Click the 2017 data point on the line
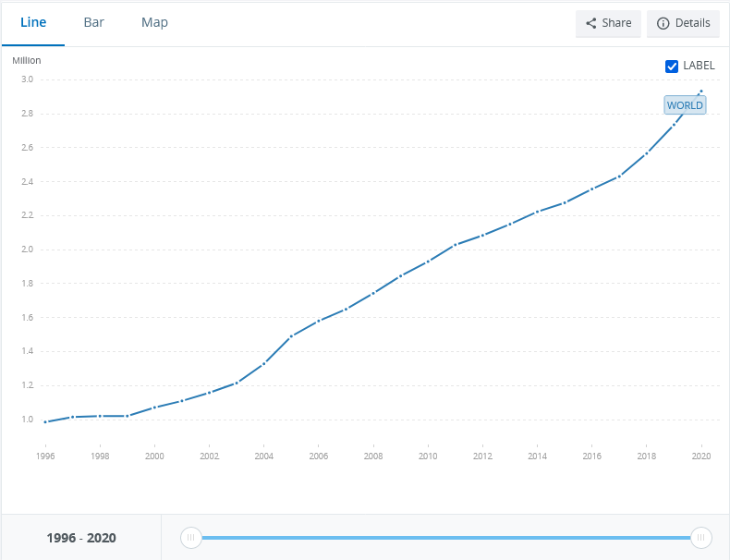 click(x=619, y=176)
